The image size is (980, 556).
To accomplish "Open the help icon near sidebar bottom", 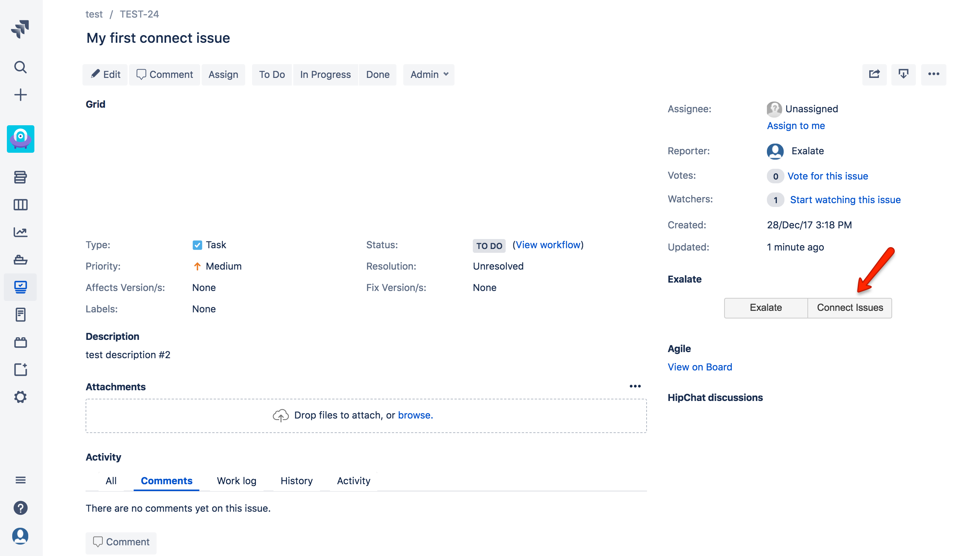I will (x=20, y=508).
